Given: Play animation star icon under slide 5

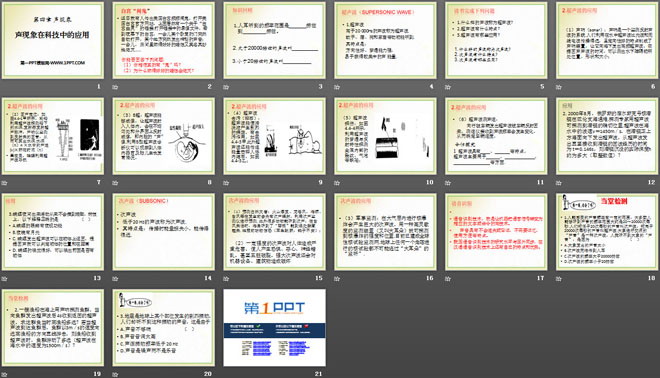Looking at the screenshot, I should point(448,87).
